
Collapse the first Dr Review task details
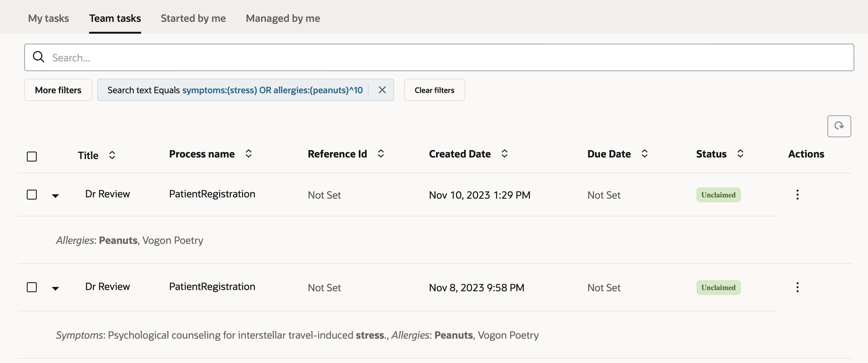pos(55,195)
